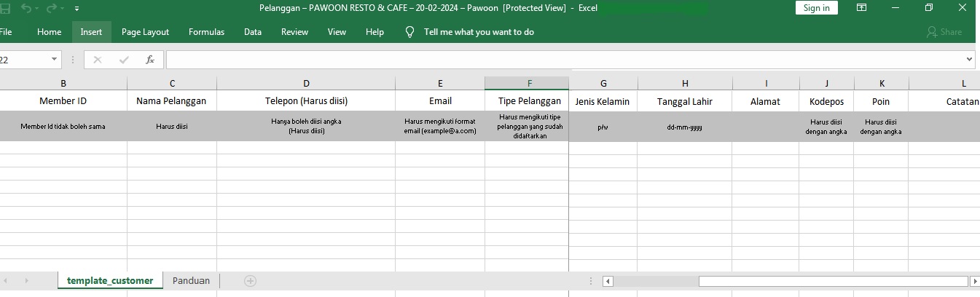Open the Formulas ribbon tab

coord(206,32)
